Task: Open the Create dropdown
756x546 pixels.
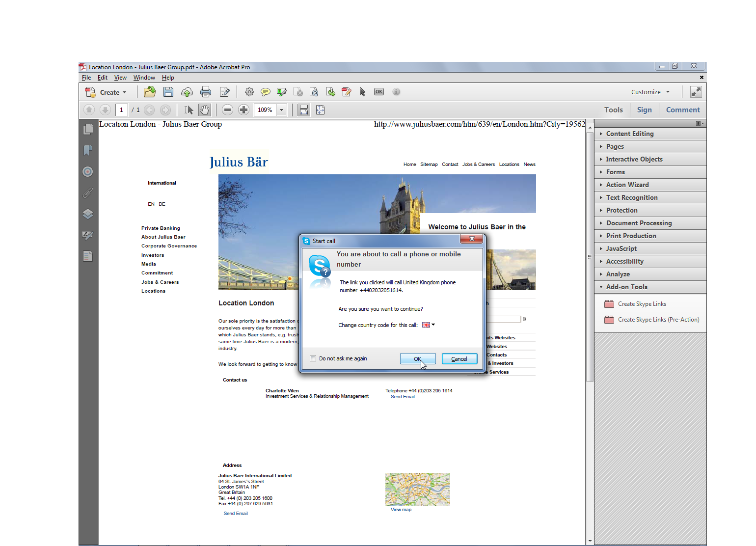Action: click(x=106, y=92)
